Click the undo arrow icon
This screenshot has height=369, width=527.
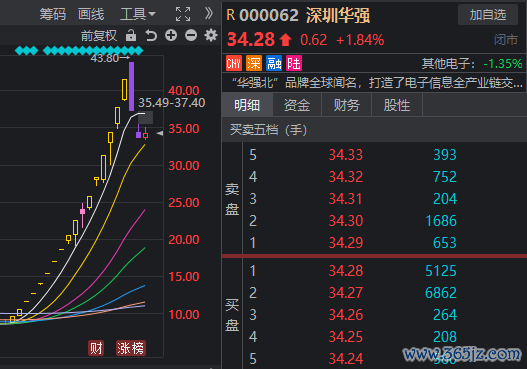(x=151, y=35)
